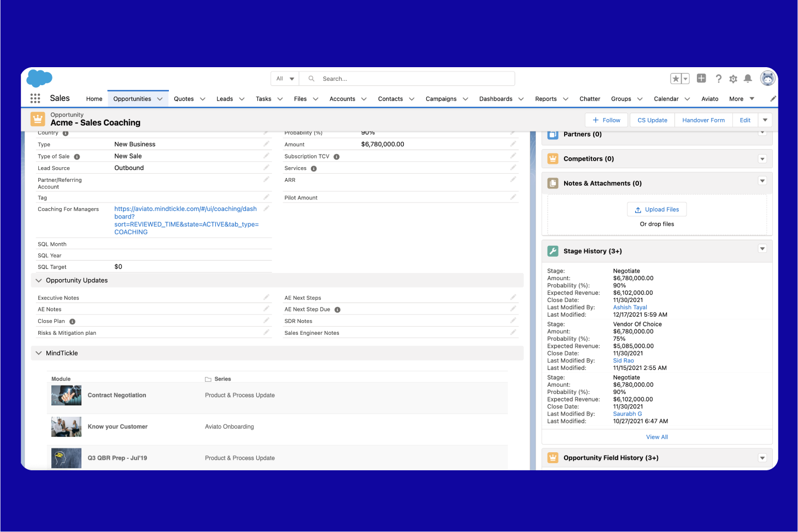This screenshot has height=532, width=798.
Task: Open the Stage History dropdown arrow
Action: click(762, 249)
